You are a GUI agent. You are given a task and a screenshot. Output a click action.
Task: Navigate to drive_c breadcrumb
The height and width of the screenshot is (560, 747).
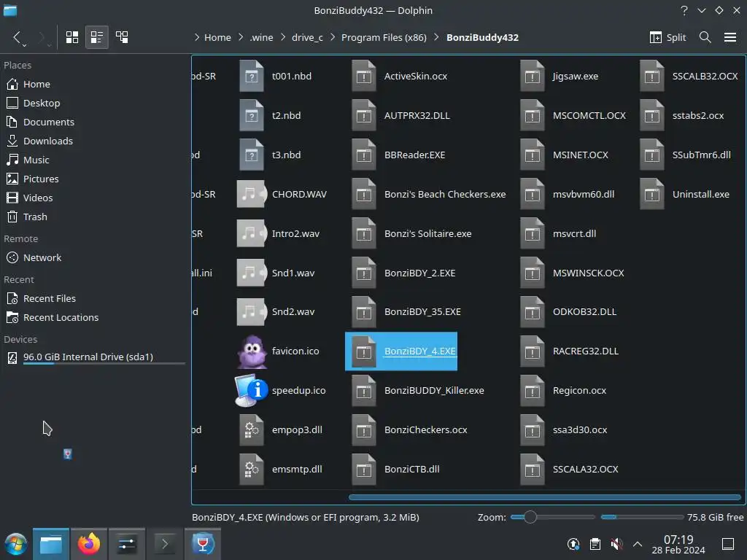[x=307, y=38]
